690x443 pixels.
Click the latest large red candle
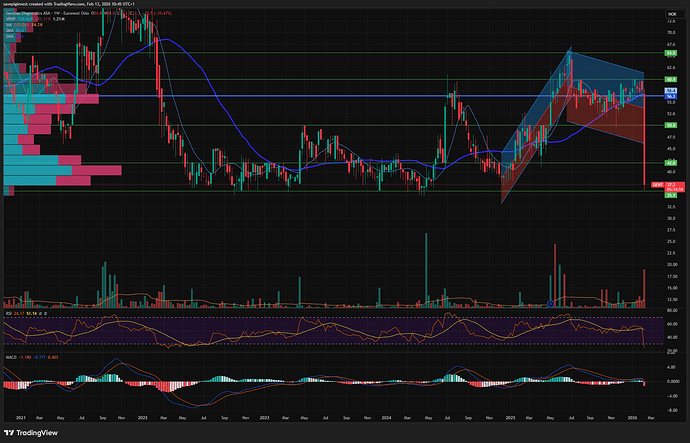click(x=646, y=140)
